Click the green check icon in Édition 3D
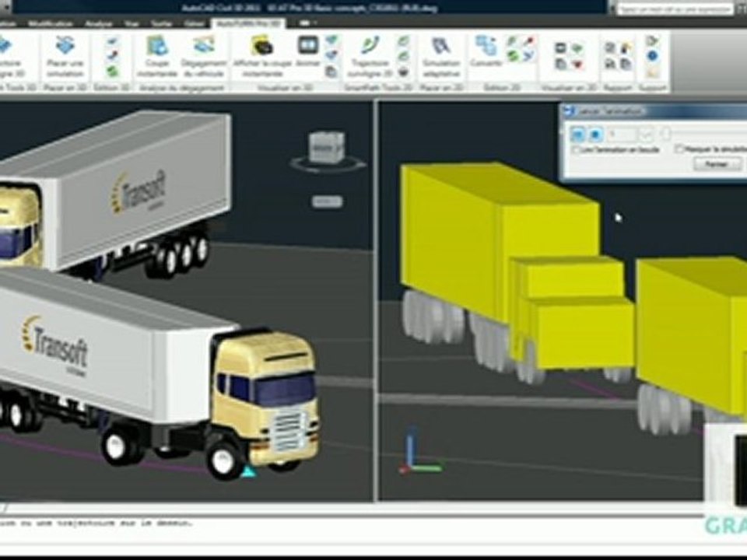The image size is (747, 560). click(x=112, y=72)
